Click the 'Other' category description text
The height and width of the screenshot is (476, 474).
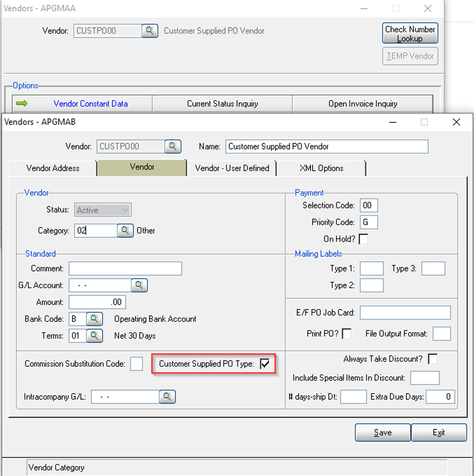146,231
